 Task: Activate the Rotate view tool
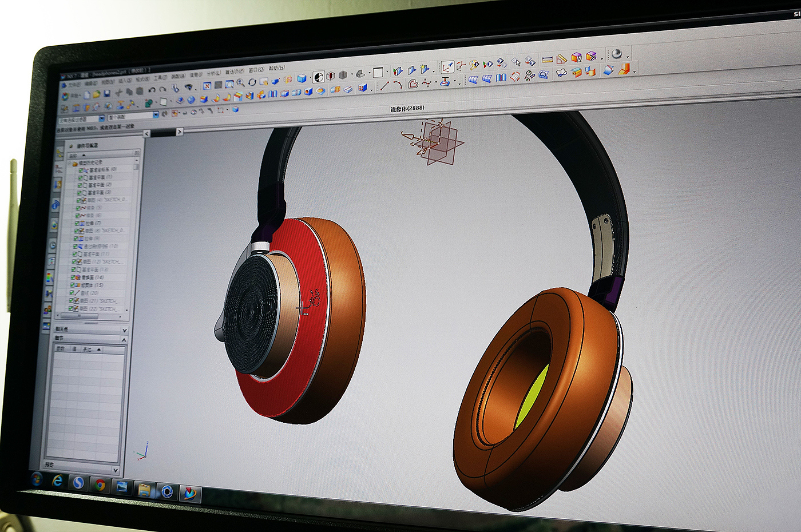coord(252,82)
